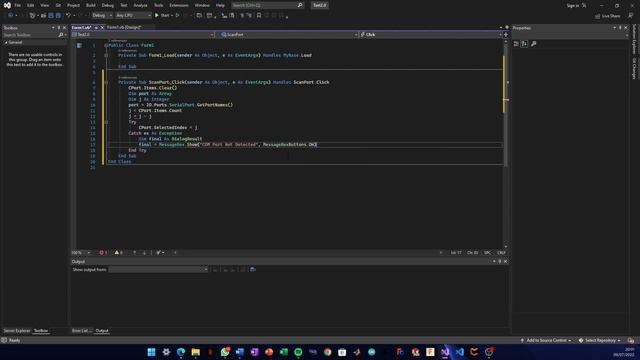Image resolution: width=640 pixels, height=360 pixels.
Task: Close the Toolbox panel
Action: point(64,28)
